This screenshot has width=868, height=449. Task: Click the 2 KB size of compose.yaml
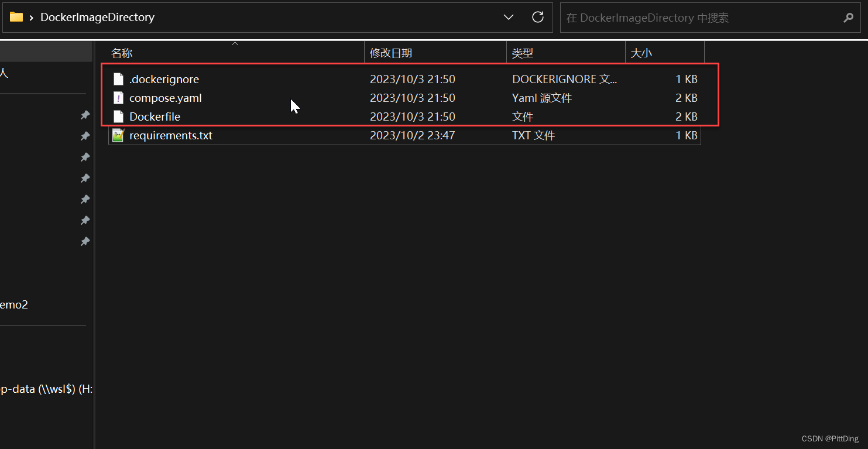click(x=687, y=98)
